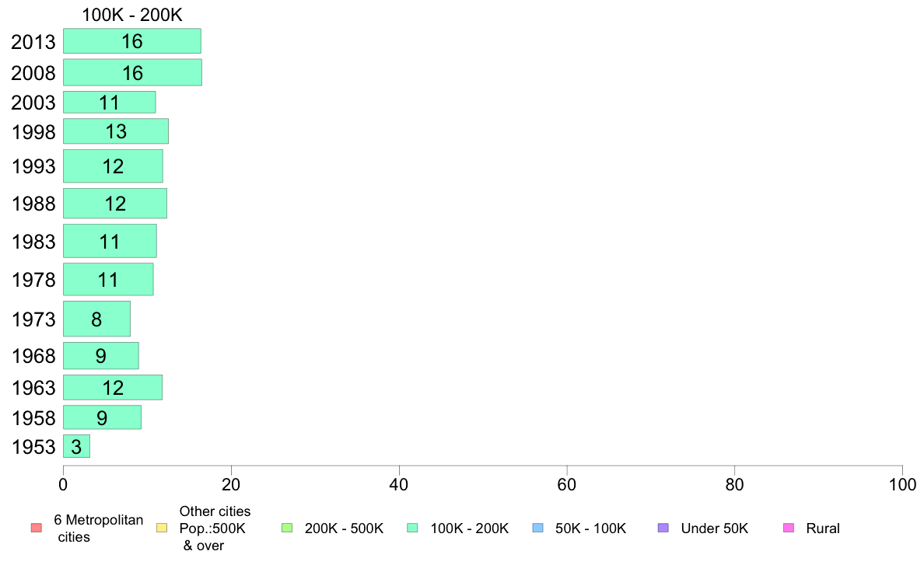924x572 pixels.
Task: Click the 50K - 100K blue legend swatch
Action: pos(537,528)
